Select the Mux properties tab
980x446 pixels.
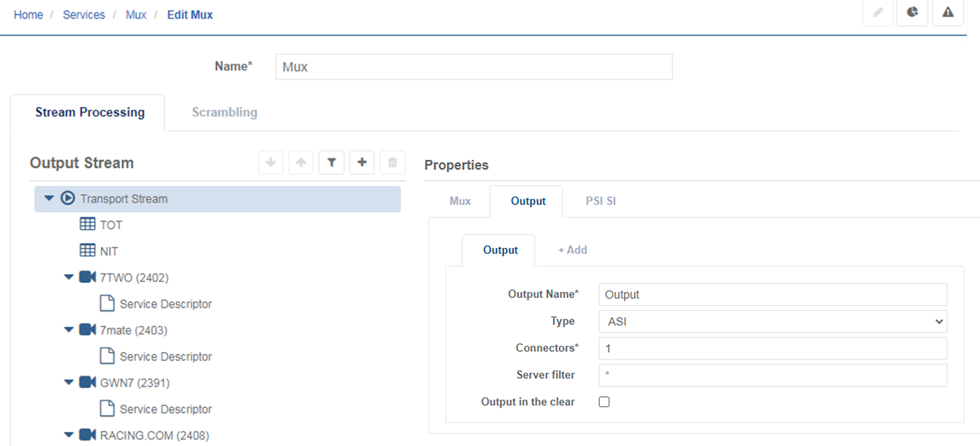tap(460, 201)
